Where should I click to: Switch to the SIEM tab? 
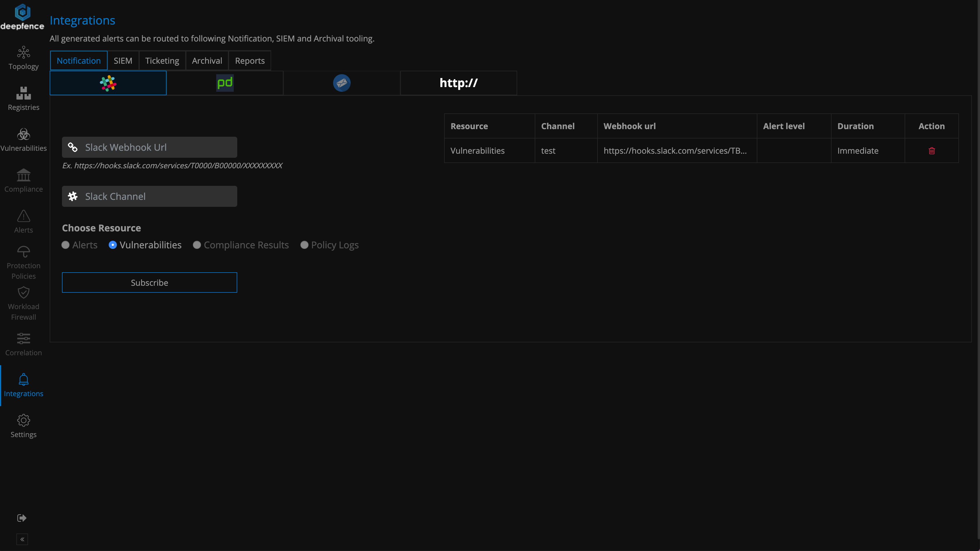[123, 61]
